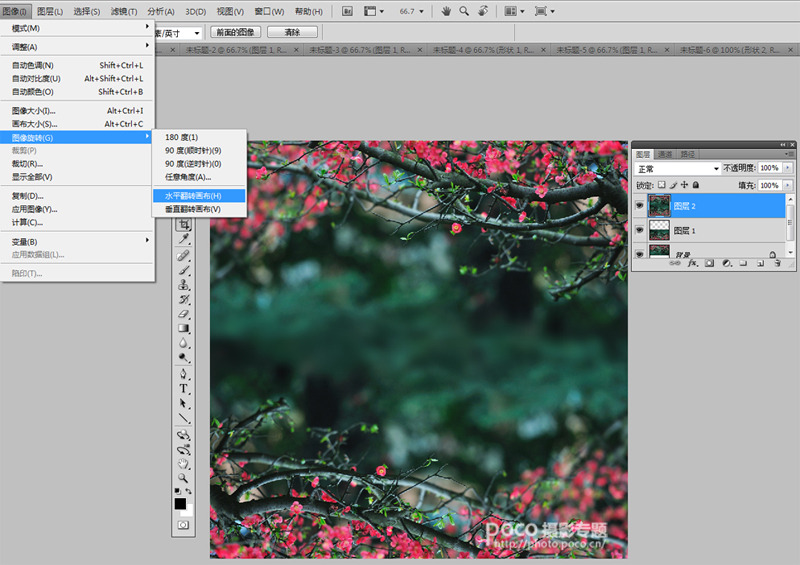The image size is (800, 565).
Task: Reset default foreground and background colors
Action: (x=178, y=490)
